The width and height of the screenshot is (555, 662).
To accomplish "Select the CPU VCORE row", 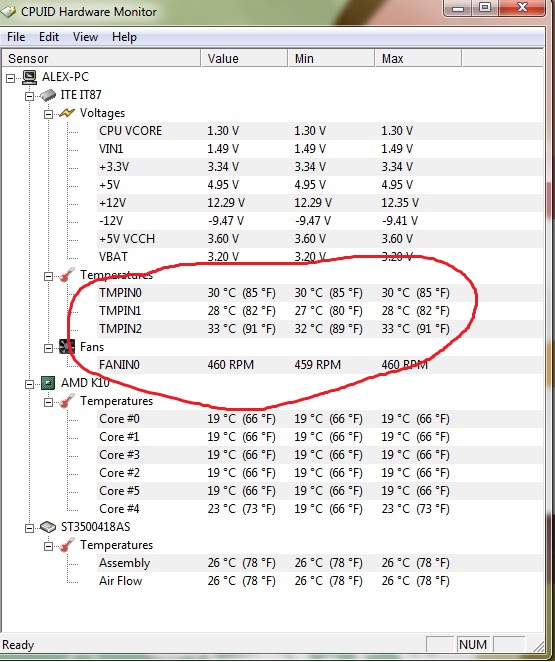I will pos(320,131).
